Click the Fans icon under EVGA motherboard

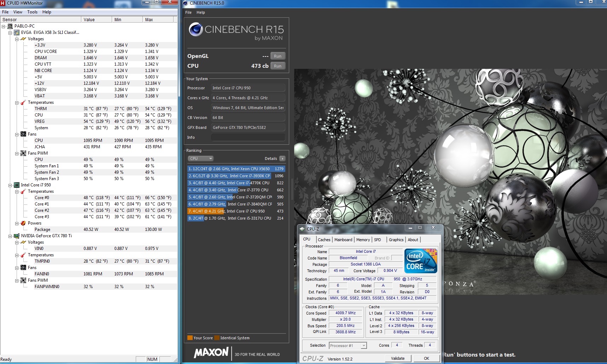click(23, 134)
